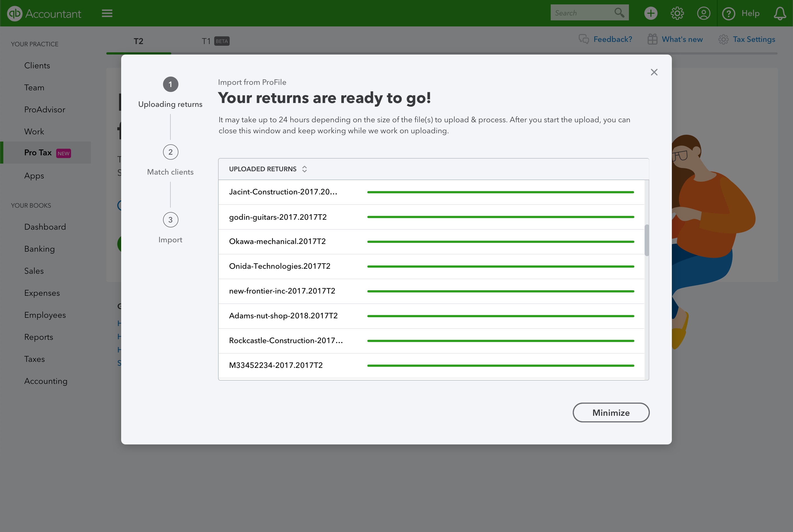This screenshot has height=532, width=793.
Task: Click the BETA badge beside T1
Action: click(222, 41)
